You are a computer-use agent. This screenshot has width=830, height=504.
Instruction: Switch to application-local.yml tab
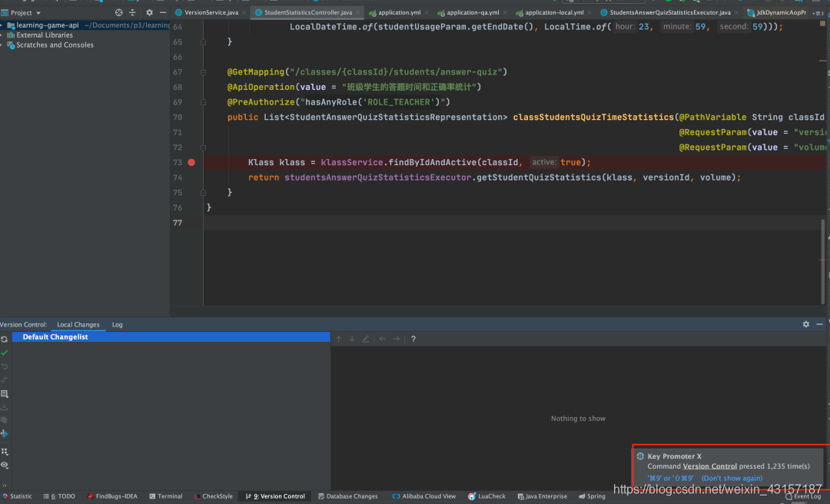click(554, 12)
